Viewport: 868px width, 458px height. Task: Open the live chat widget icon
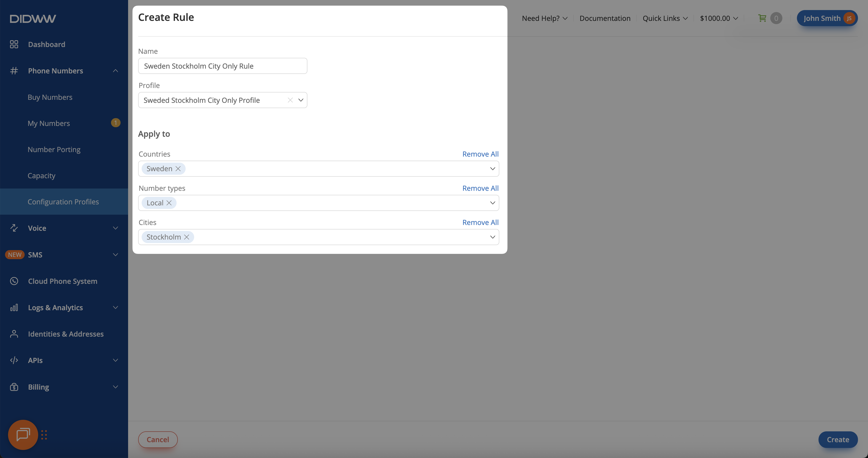tap(23, 434)
